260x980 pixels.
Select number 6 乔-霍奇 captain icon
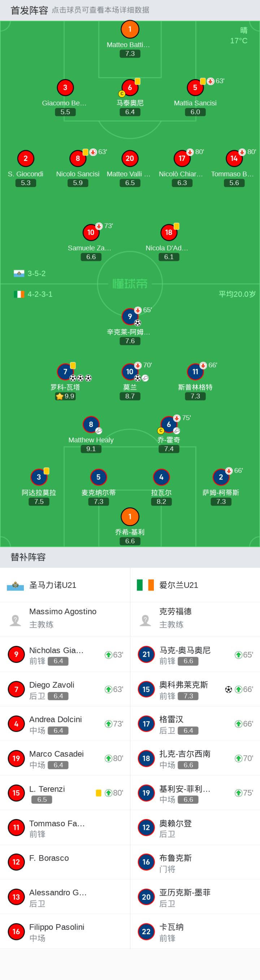pyautogui.click(x=169, y=425)
